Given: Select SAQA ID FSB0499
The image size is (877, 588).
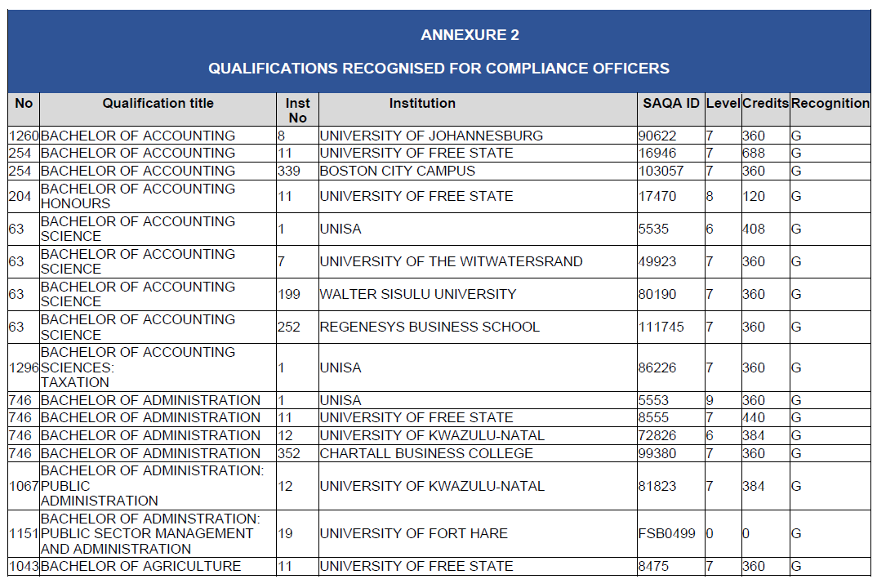Looking at the screenshot, I should pos(667,533).
